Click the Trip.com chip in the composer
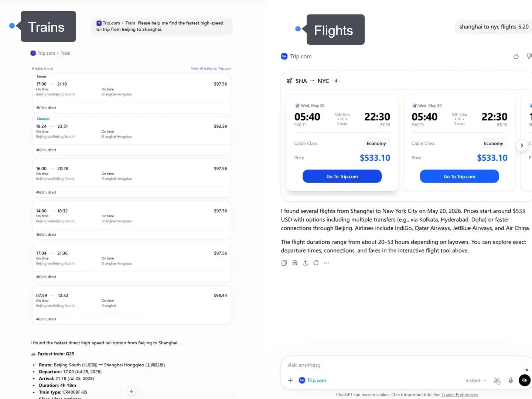 pos(312,381)
